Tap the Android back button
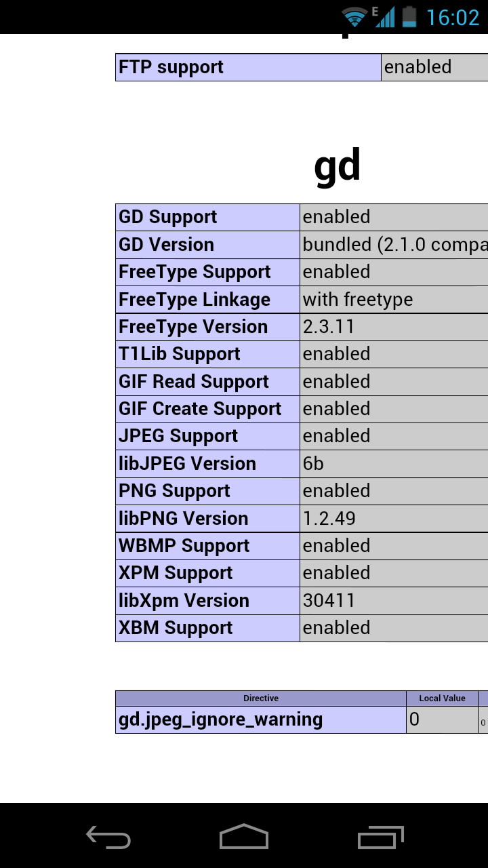This screenshot has width=488, height=868. [108, 837]
